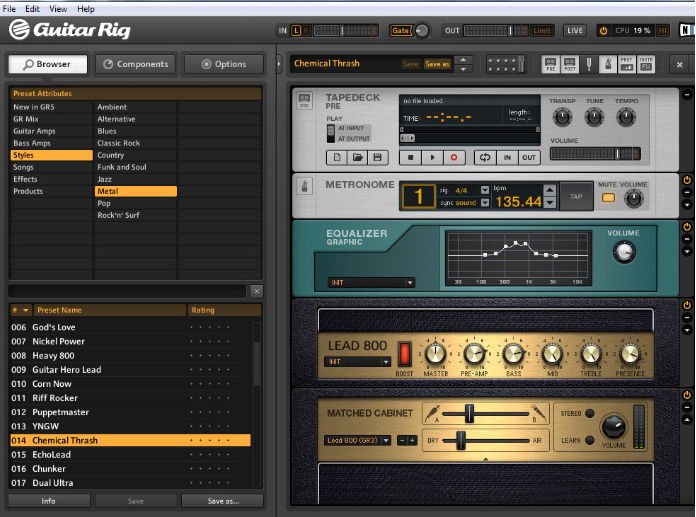Switch to the Options tab

tap(224, 64)
